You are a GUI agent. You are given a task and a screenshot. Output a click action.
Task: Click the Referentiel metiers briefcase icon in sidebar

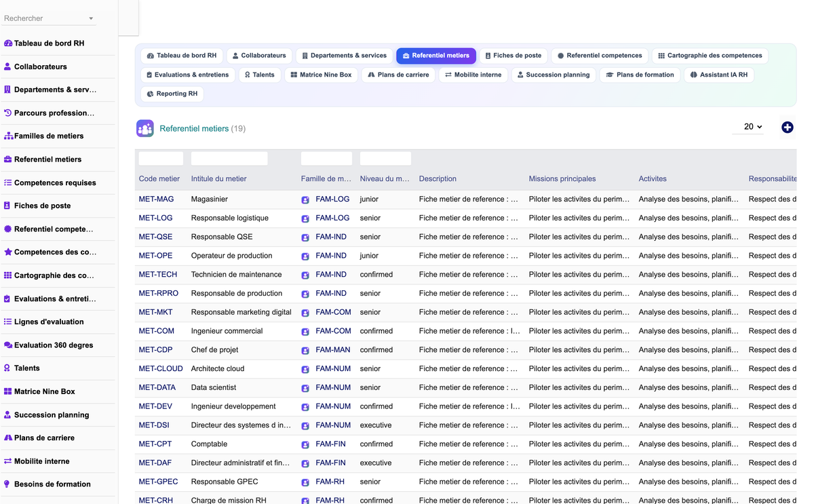tap(8, 159)
